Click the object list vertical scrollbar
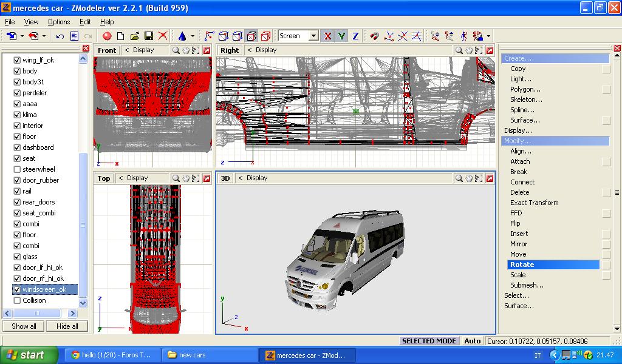 pyautogui.click(x=83, y=224)
